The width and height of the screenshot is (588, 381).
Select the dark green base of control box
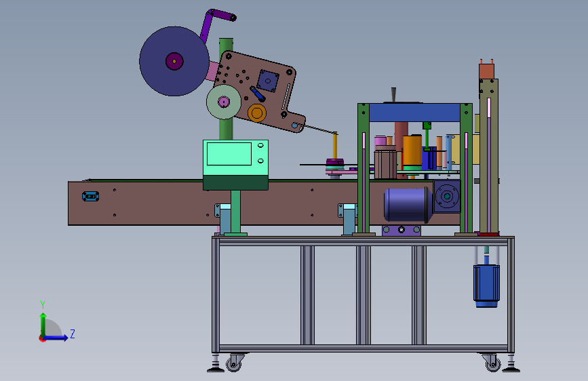click(x=235, y=183)
